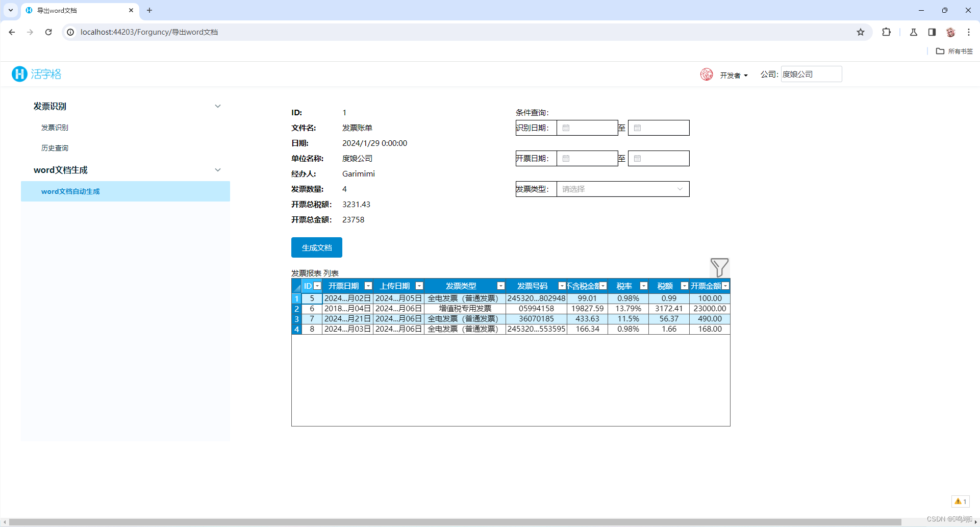
Task: Open Chrome profile avatar
Action: (x=950, y=32)
